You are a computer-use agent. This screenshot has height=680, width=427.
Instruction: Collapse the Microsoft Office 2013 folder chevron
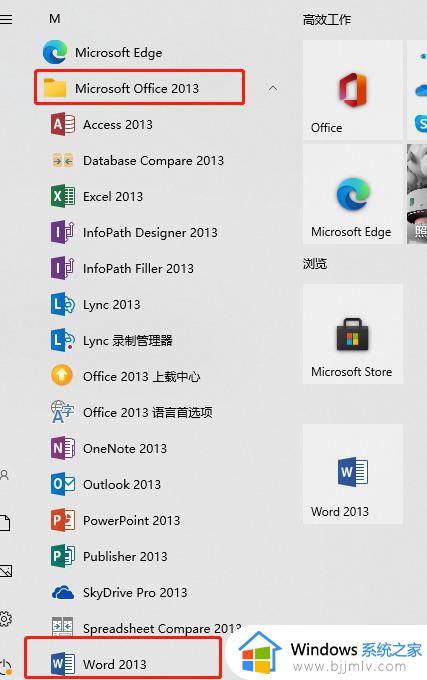(273, 88)
